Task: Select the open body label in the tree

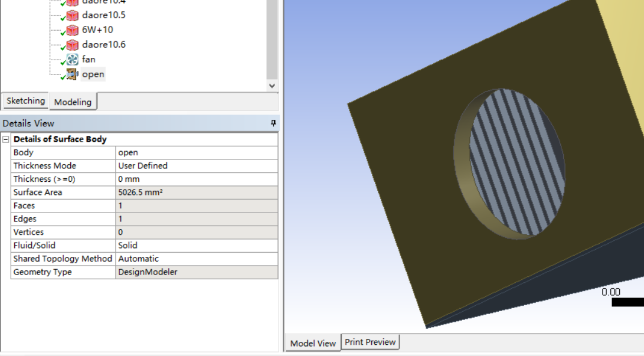Action: pos(93,74)
